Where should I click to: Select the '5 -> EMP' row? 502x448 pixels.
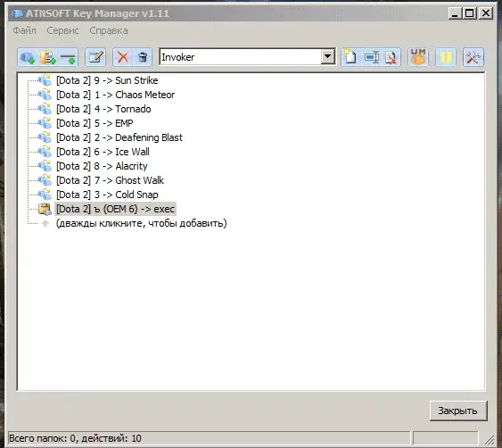[x=95, y=123]
